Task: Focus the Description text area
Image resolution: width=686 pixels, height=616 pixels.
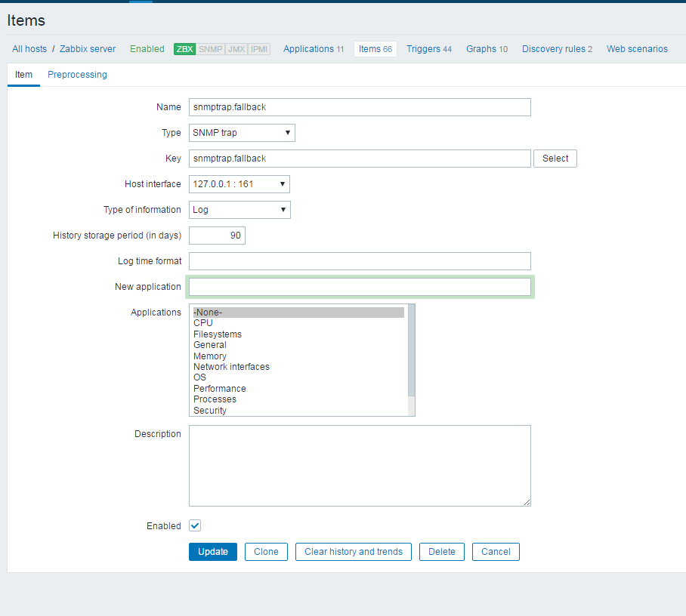Action: coord(360,466)
